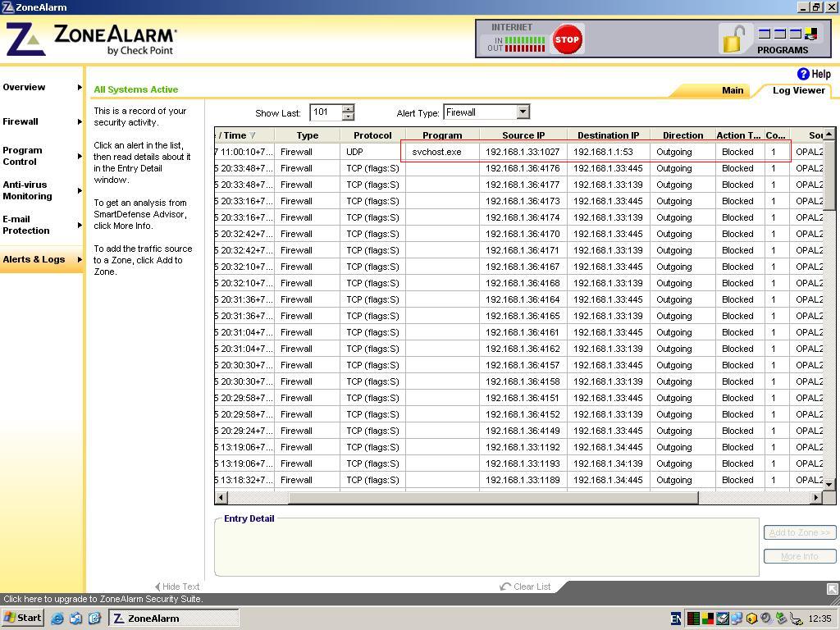Expand the Alerts & Logs arrow in the sidebar

point(80,259)
